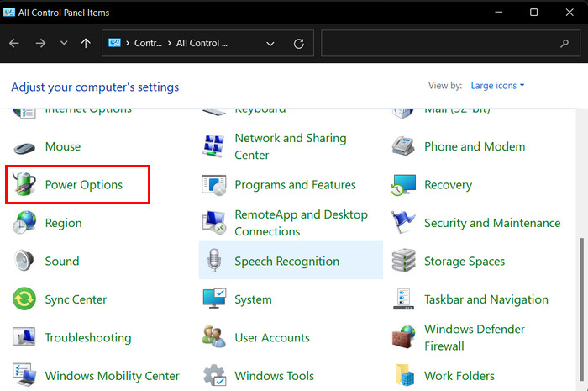The height and width of the screenshot is (391, 588).
Task: Open the Sync Center link
Action: click(76, 299)
